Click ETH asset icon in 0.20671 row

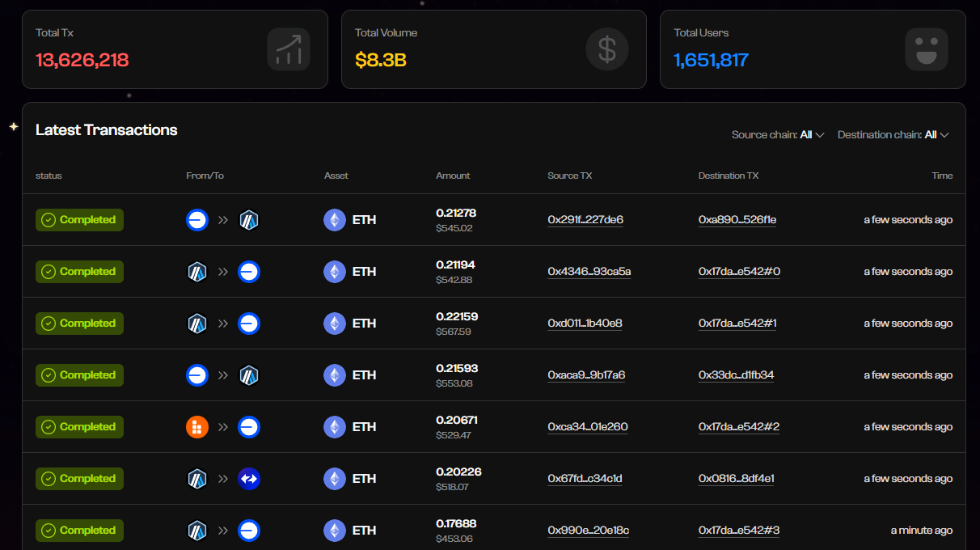[335, 427]
